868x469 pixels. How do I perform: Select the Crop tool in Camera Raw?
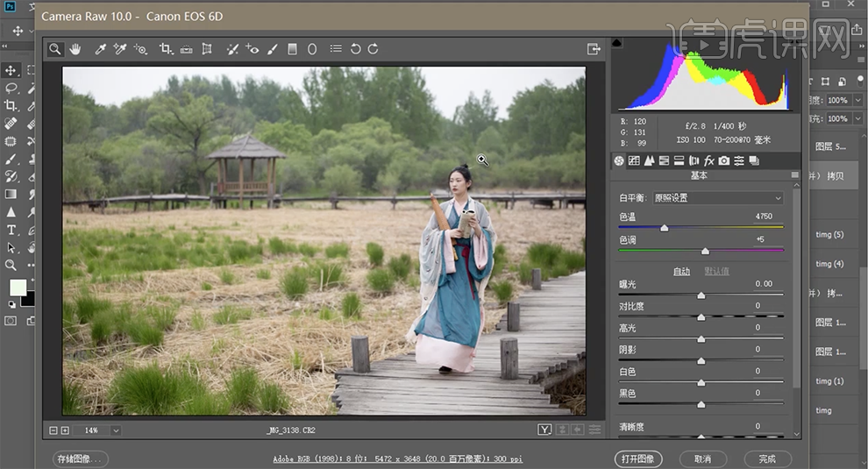point(166,49)
